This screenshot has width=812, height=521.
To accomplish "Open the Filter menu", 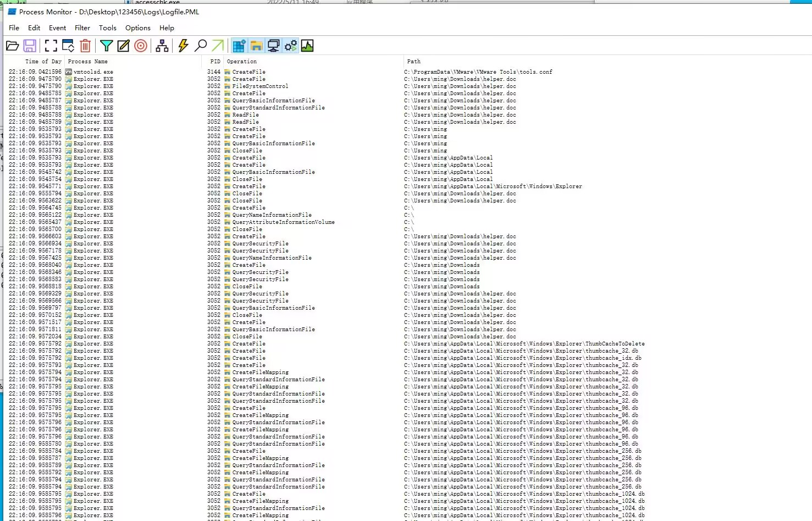I will point(82,28).
